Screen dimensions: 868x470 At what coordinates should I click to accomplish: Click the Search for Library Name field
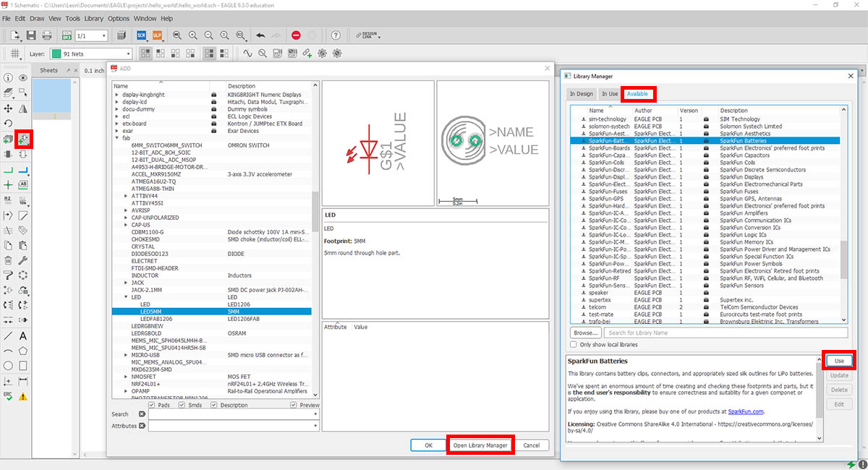726,333
